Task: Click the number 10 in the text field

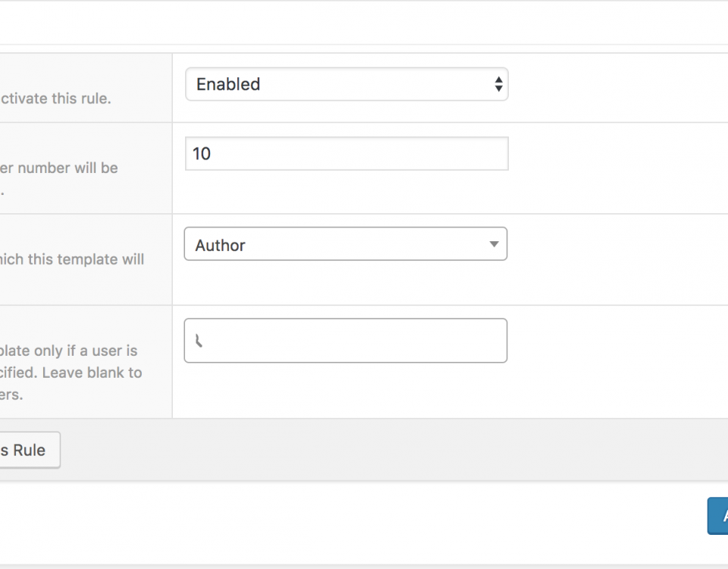Action: (202, 154)
